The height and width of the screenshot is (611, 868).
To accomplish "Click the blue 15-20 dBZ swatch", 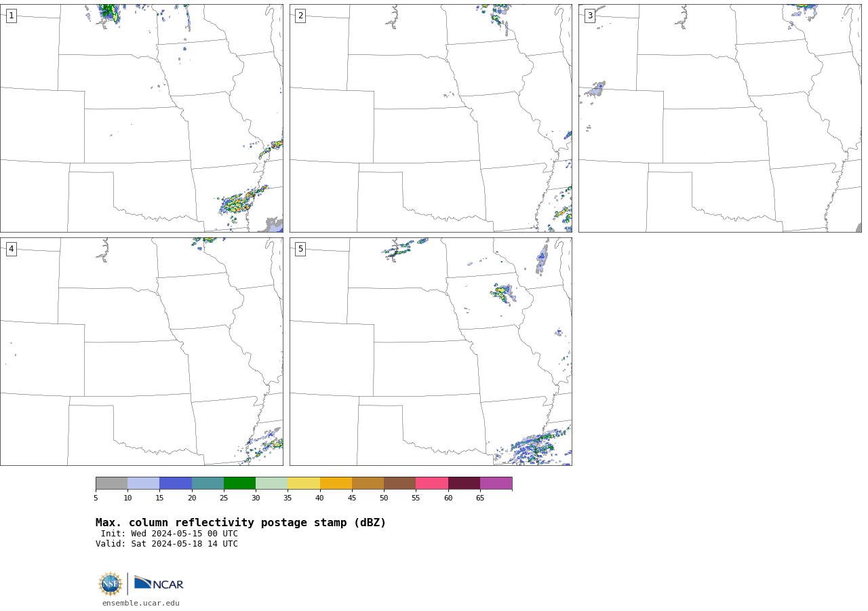I will (176, 484).
